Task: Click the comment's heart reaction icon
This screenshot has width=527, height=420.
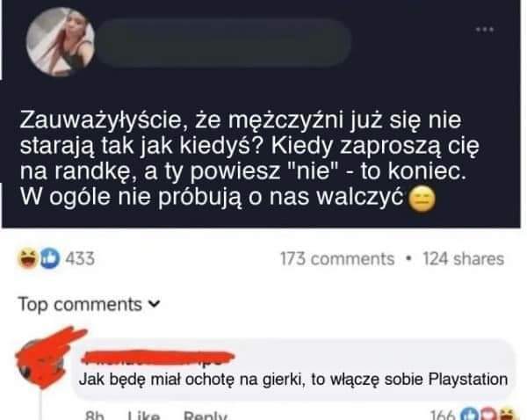Action: pos(488,414)
